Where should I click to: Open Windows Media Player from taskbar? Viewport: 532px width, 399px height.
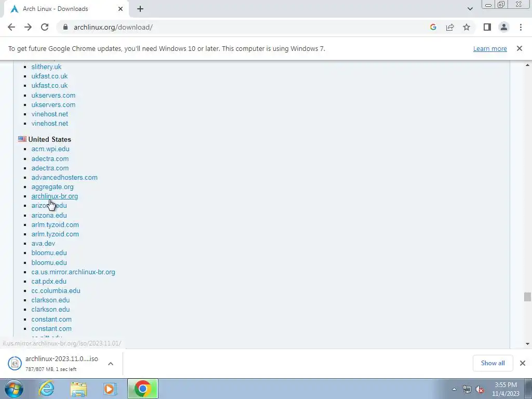110,389
